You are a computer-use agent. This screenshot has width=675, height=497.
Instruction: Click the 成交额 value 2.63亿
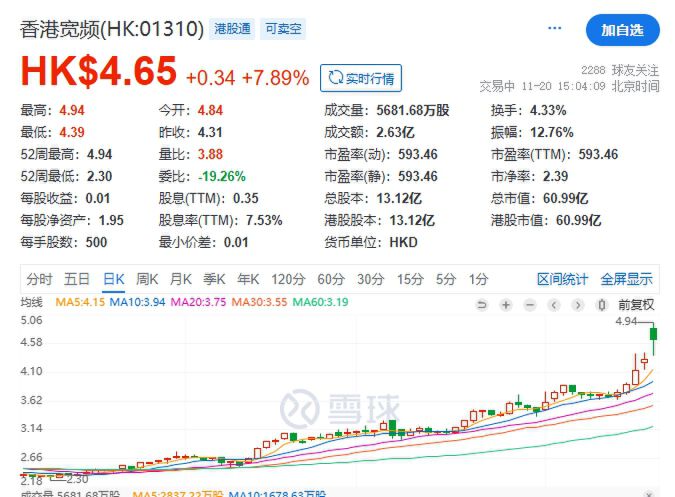(x=395, y=133)
